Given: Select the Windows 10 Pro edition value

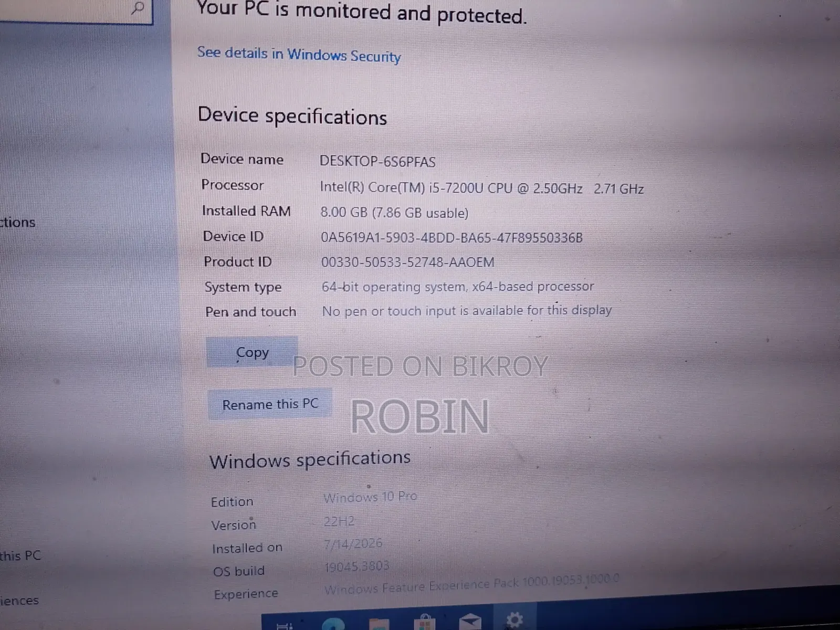Looking at the screenshot, I should [370, 497].
